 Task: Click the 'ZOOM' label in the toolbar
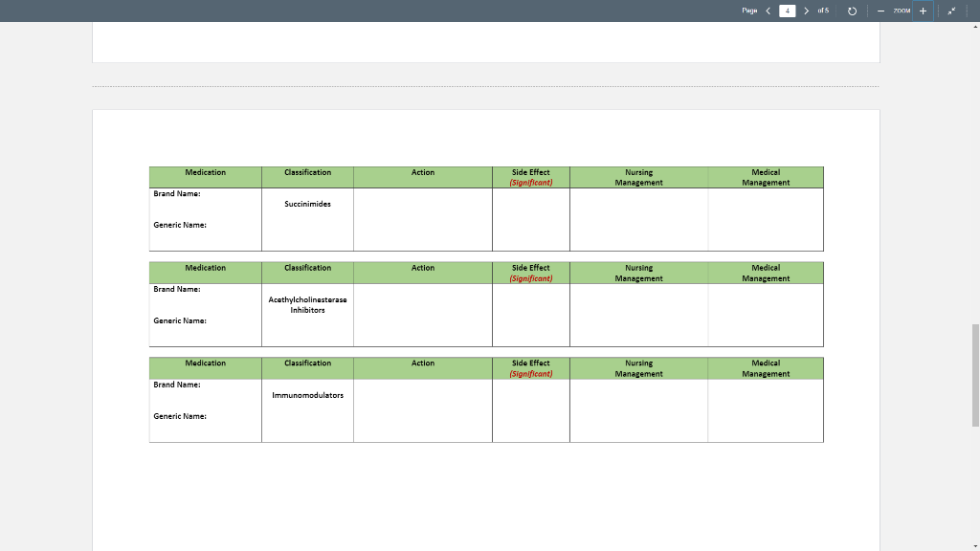tap(902, 11)
